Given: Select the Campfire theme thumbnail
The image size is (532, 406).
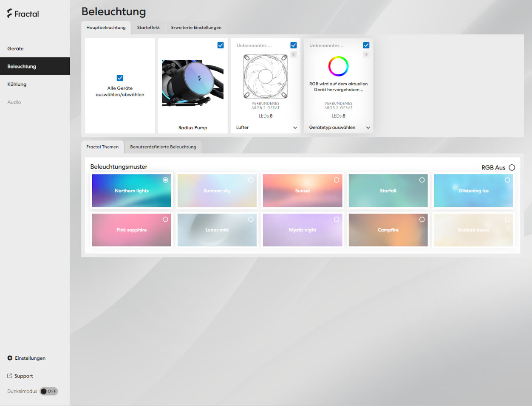Looking at the screenshot, I should click(388, 230).
